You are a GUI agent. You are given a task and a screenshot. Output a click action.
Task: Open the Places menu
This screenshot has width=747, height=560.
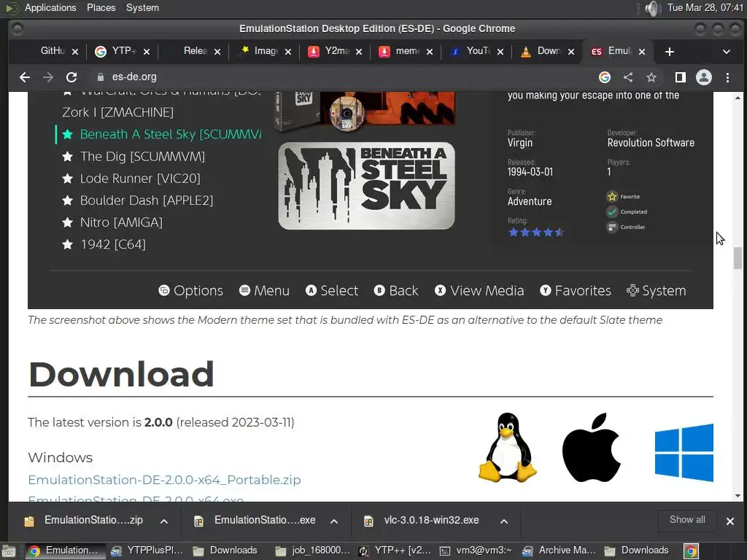tap(101, 7)
